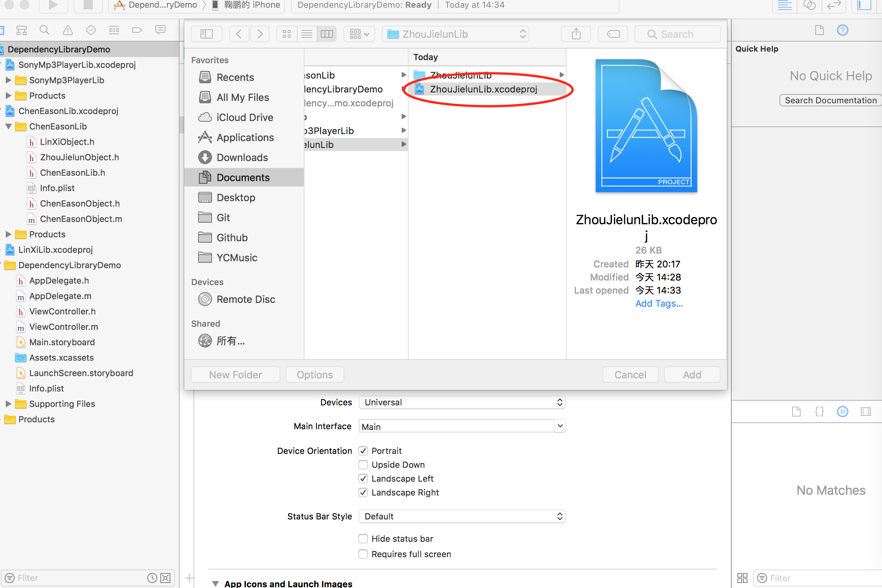Click the Cancel button
Image resolution: width=882 pixels, height=588 pixels.
click(630, 375)
